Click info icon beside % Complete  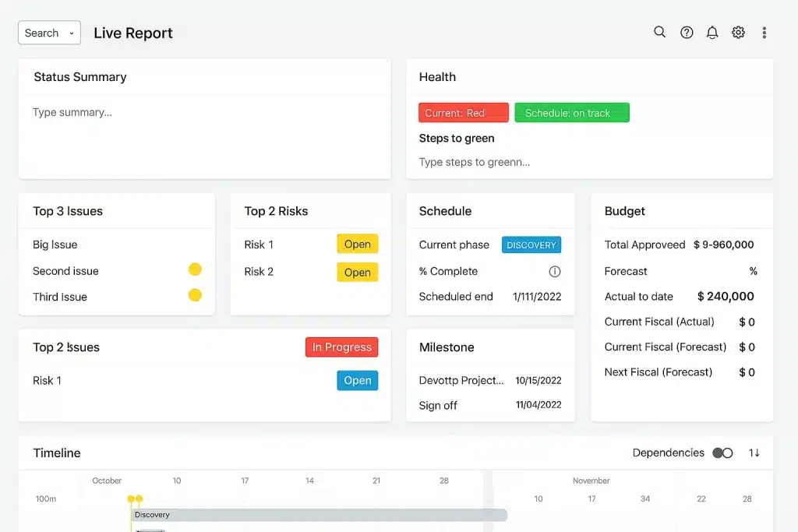[555, 272]
